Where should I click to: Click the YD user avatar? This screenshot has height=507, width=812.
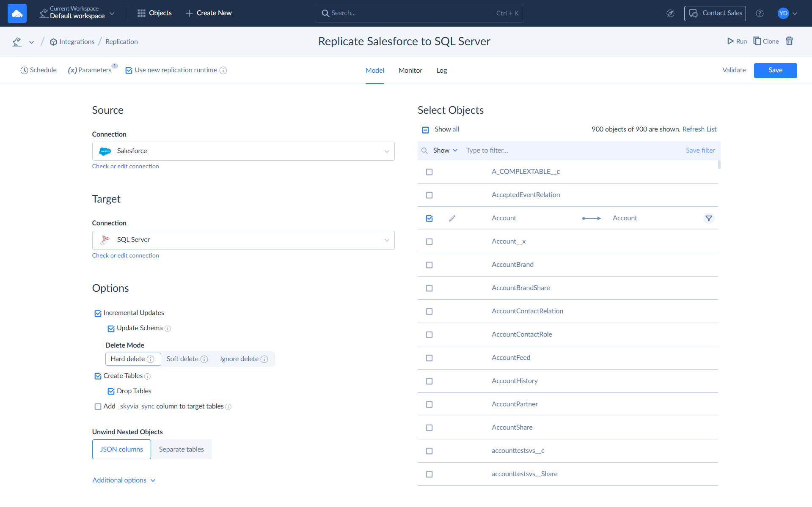783,13
